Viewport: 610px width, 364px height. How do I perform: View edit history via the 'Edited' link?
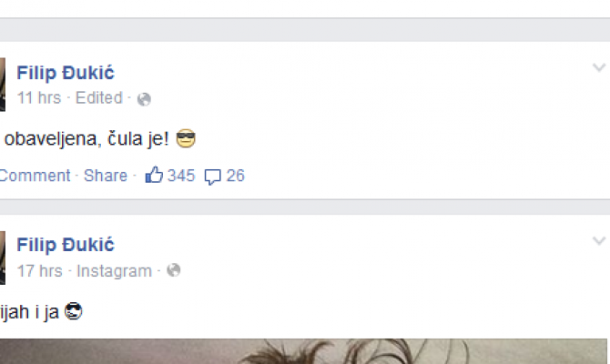(99, 98)
